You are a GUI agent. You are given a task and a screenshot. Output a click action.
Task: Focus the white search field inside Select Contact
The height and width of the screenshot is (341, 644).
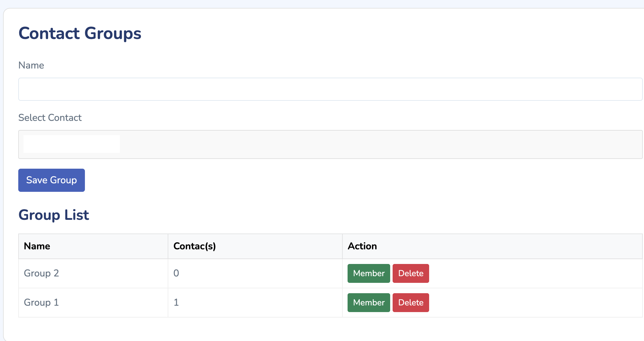72,144
